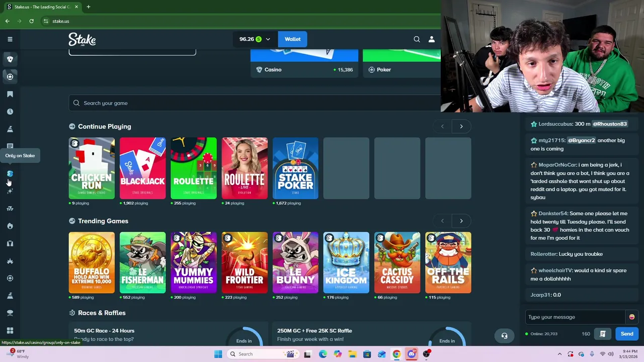Open site search magnifier in the header
Screen dimensions: 644x362
[417, 39]
